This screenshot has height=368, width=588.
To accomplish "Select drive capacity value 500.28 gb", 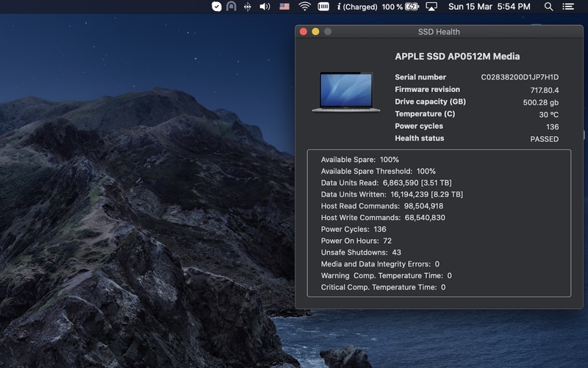I will click(541, 102).
